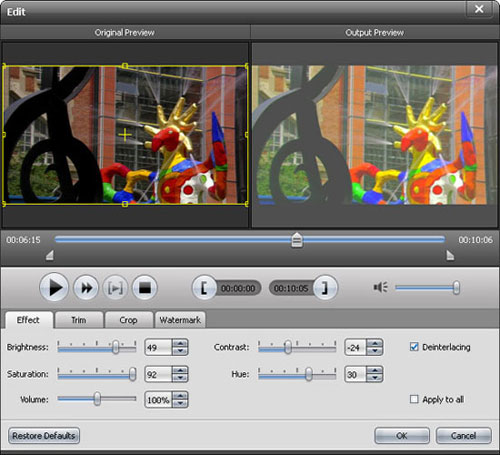Click the trim end time 00:10:05
Screen dimensions: 500x455
click(291, 288)
